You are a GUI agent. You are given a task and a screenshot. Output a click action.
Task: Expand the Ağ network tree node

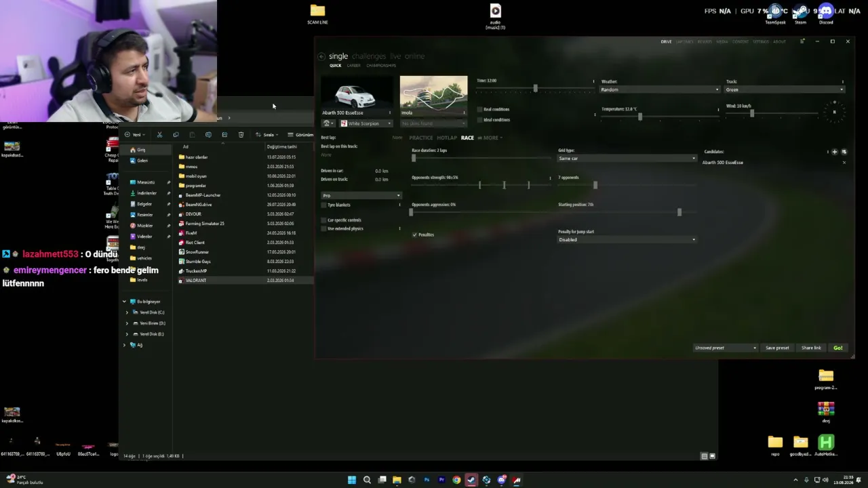tap(124, 345)
